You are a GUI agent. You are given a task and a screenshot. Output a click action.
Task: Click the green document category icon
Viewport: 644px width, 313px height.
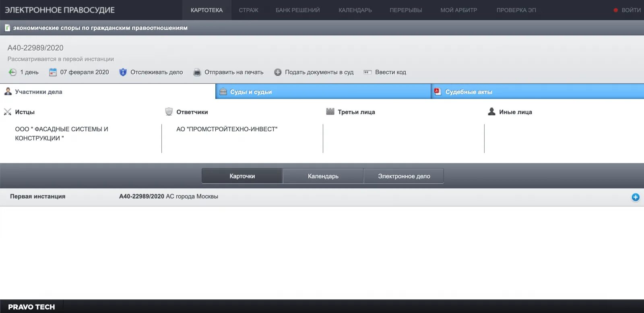7,28
